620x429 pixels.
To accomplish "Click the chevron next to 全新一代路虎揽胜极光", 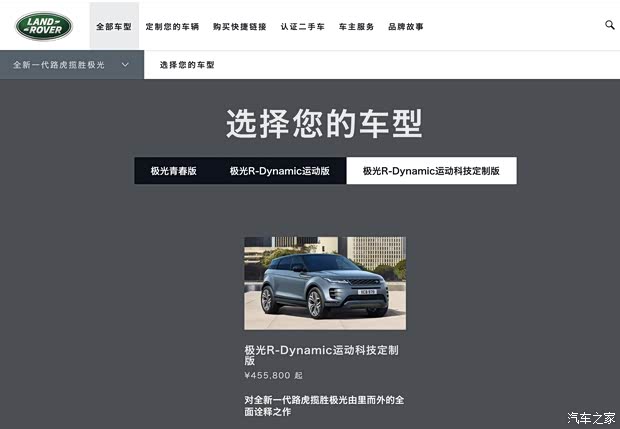I will tap(125, 64).
